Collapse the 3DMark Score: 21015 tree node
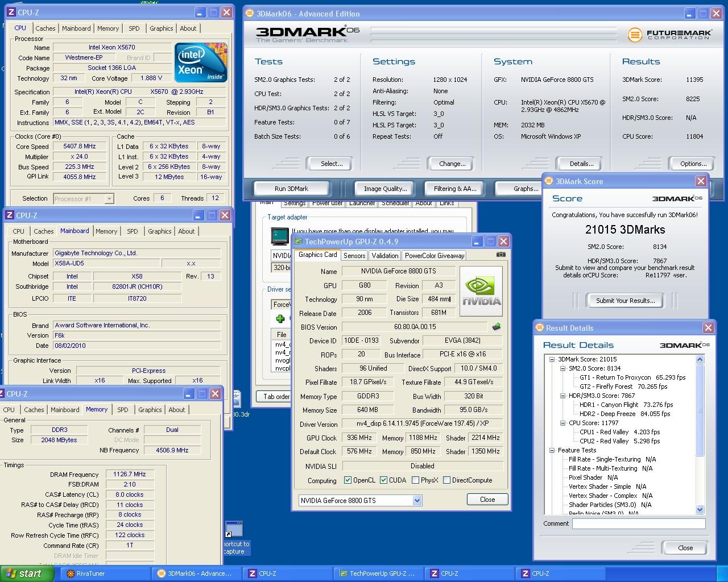This screenshot has height=582, width=728. [552, 359]
